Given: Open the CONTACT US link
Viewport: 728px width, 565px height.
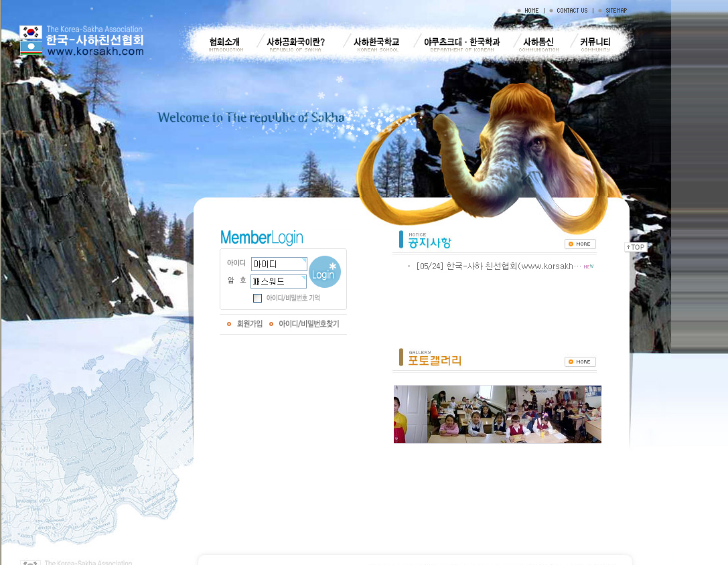Looking at the screenshot, I should click(x=571, y=11).
